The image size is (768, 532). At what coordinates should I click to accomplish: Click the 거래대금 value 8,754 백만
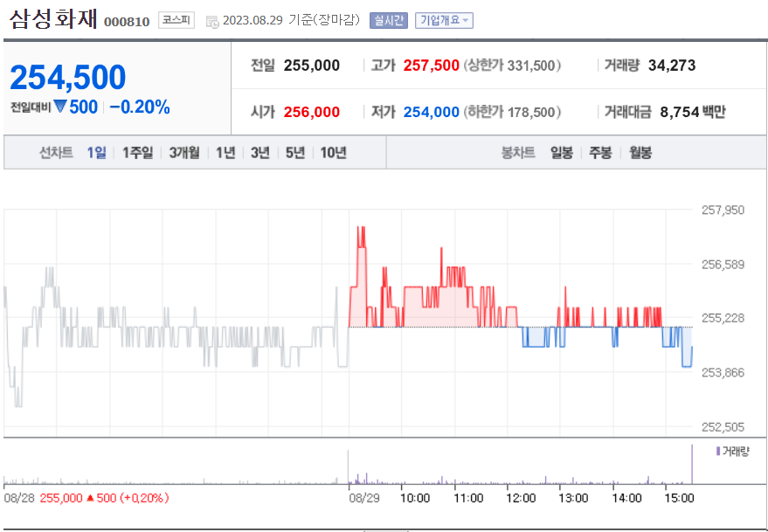pos(693,112)
